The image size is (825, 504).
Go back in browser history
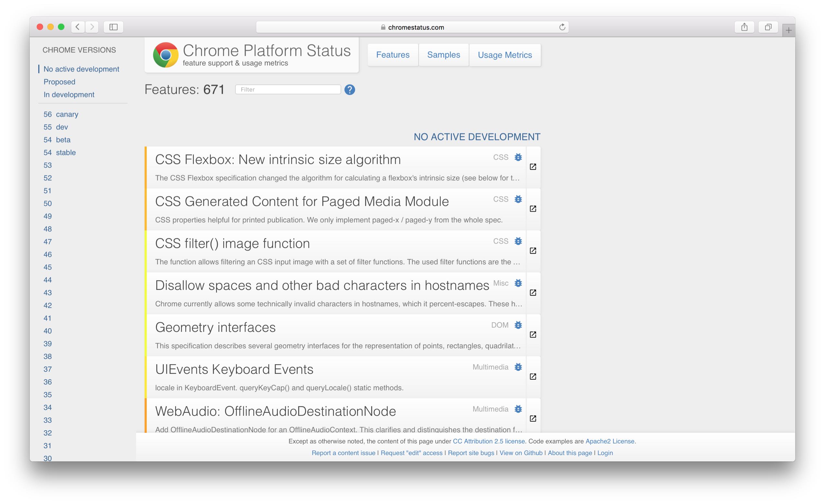tap(78, 27)
